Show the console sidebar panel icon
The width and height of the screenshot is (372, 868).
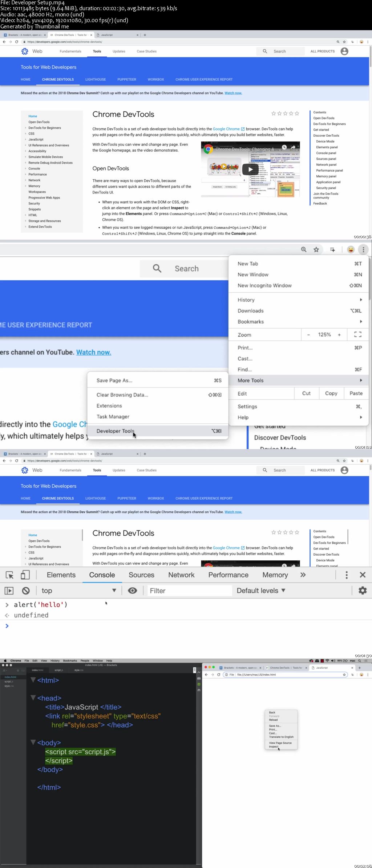point(9,591)
